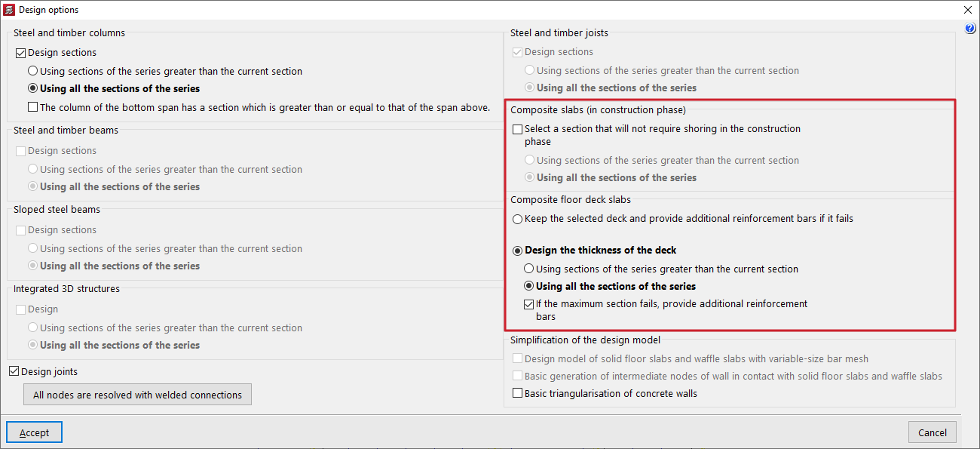Toggle the Design joints checkbox
980x449 pixels.
[x=14, y=371]
